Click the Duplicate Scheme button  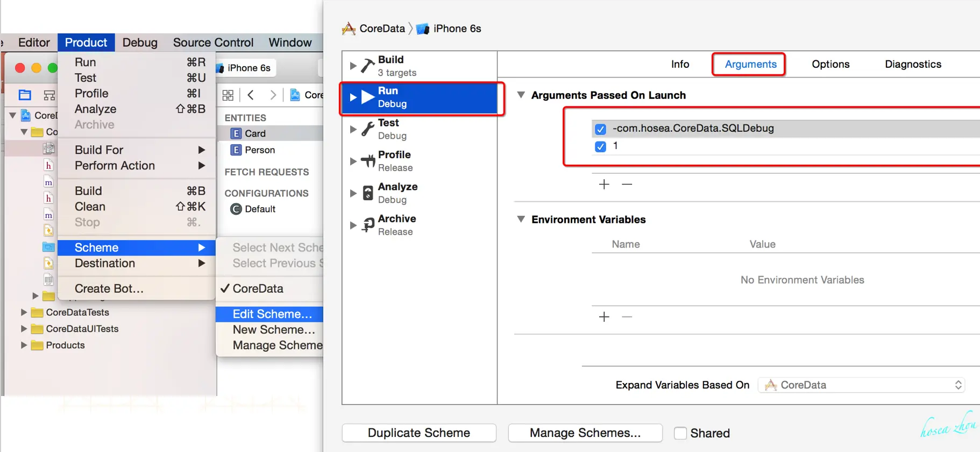[x=419, y=433]
